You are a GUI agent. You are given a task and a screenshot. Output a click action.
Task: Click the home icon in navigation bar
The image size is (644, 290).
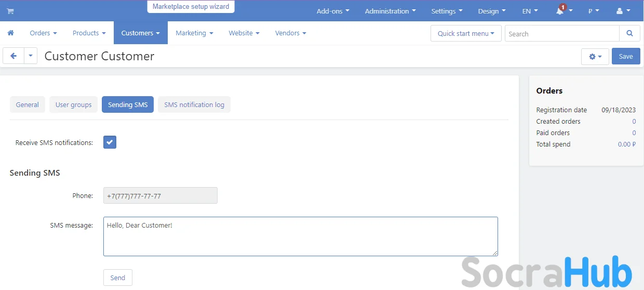[x=10, y=33]
